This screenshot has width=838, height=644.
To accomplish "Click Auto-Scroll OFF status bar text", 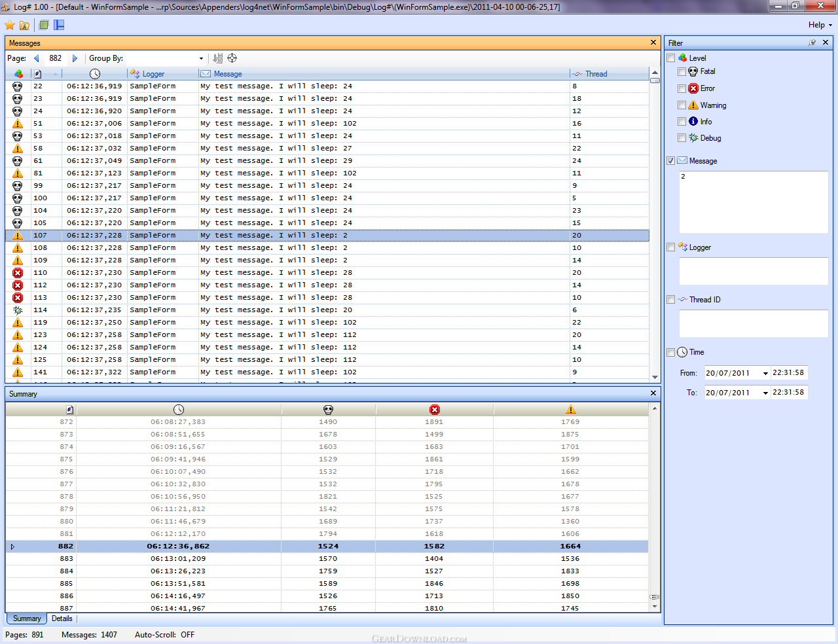I will tap(164, 635).
